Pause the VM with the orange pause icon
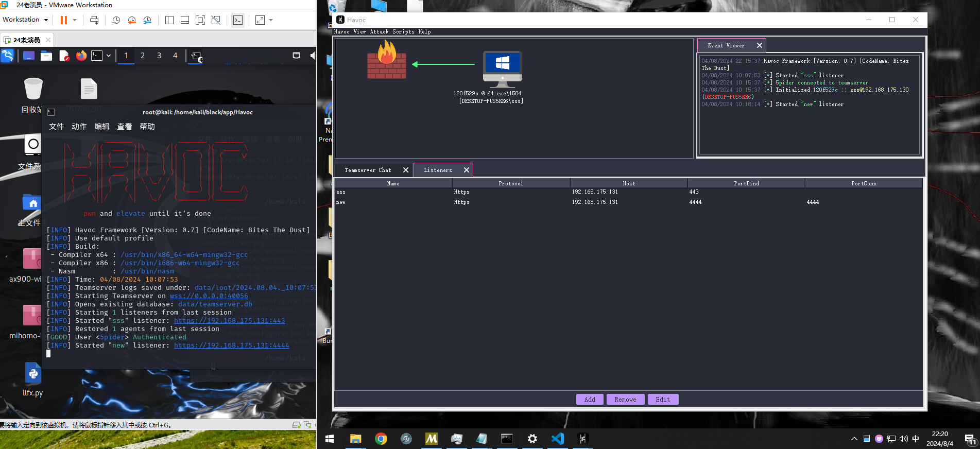 [x=64, y=20]
